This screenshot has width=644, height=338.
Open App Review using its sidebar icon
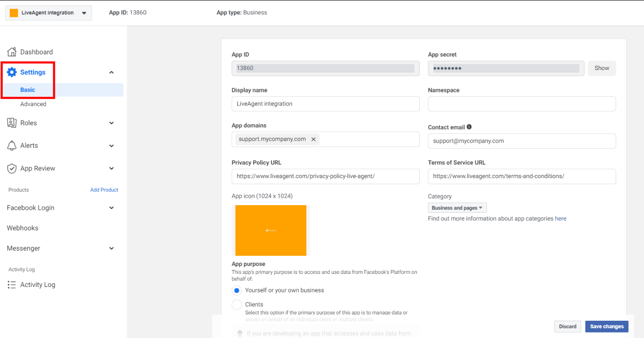click(12, 168)
